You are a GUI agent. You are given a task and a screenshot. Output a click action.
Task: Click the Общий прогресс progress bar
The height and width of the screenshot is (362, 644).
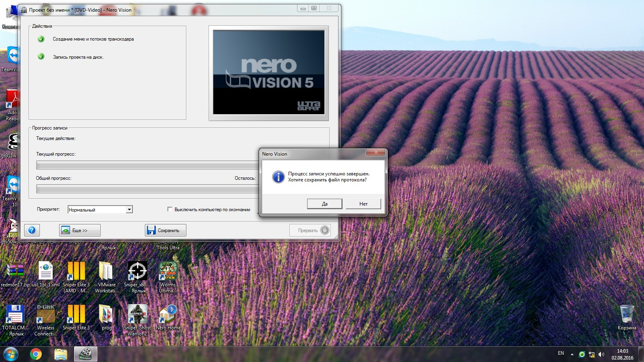pyautogui.click(x=147, y=189)
